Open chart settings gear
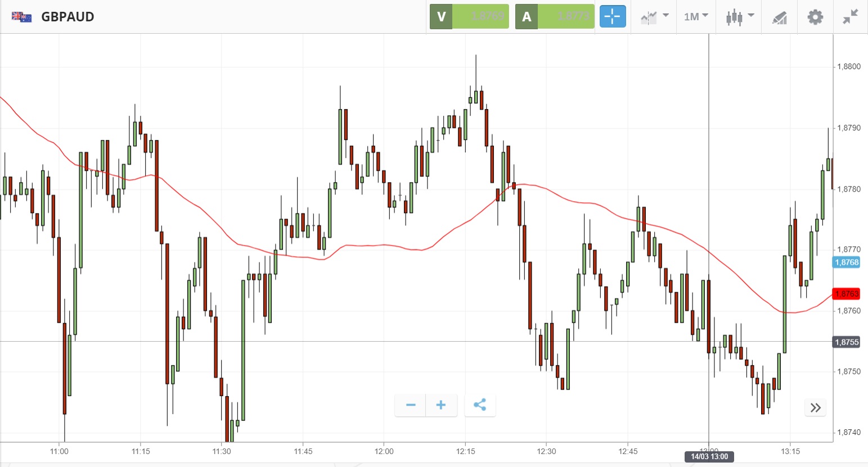The height and width of the screenshot is (467, 868). point(815,17)
